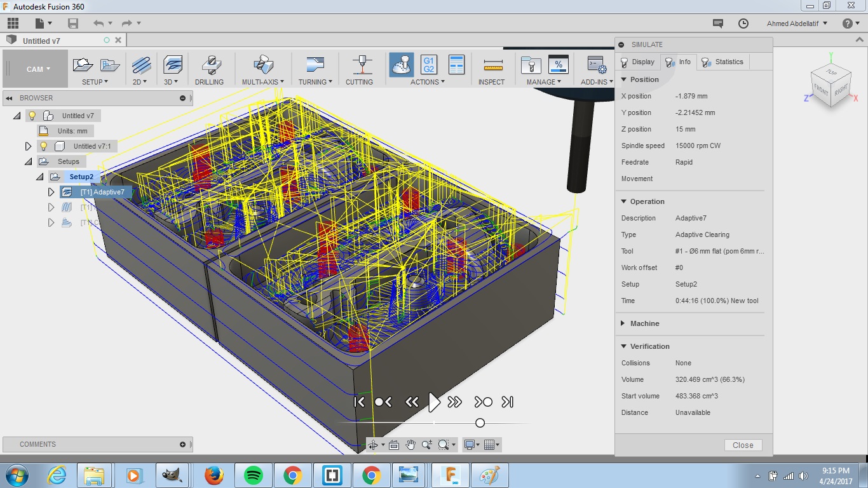Screen dimensions: 868x488
Task: Open the Task Manager percent icon
Action: click(x=558, y=65)
